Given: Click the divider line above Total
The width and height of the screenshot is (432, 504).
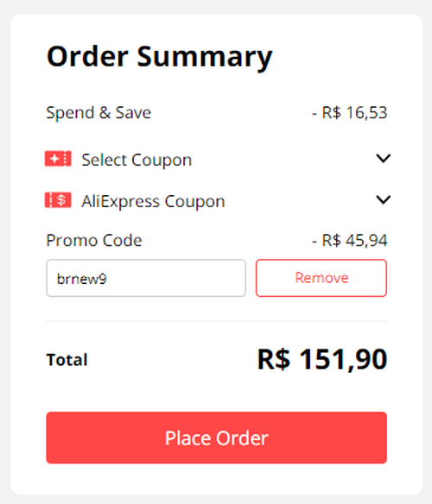Looking at the screenshot, I should coord(217,321).
